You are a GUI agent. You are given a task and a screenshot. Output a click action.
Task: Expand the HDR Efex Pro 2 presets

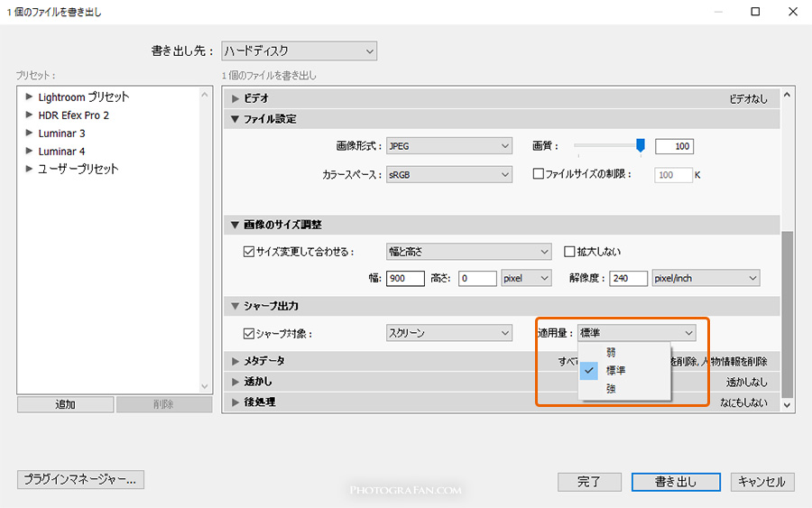coord(29,115)
